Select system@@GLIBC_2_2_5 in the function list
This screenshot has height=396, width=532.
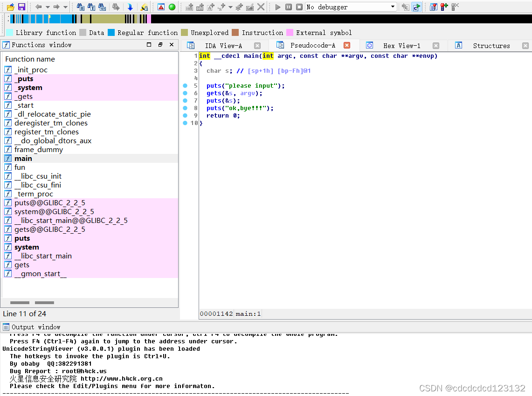tap(90, 212)
